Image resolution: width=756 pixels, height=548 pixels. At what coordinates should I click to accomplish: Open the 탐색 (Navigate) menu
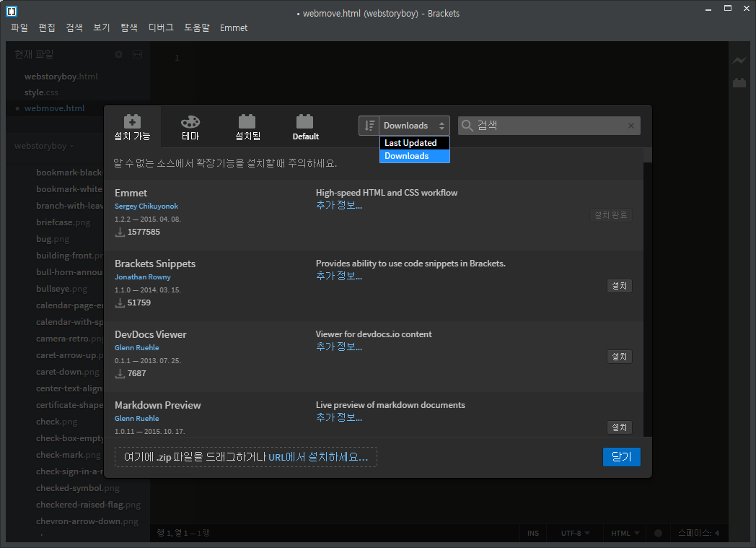point(129,27)
